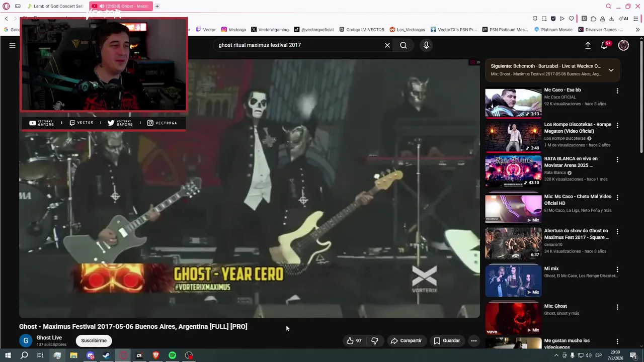Open Windows Start menu

(x=8, y=355)
